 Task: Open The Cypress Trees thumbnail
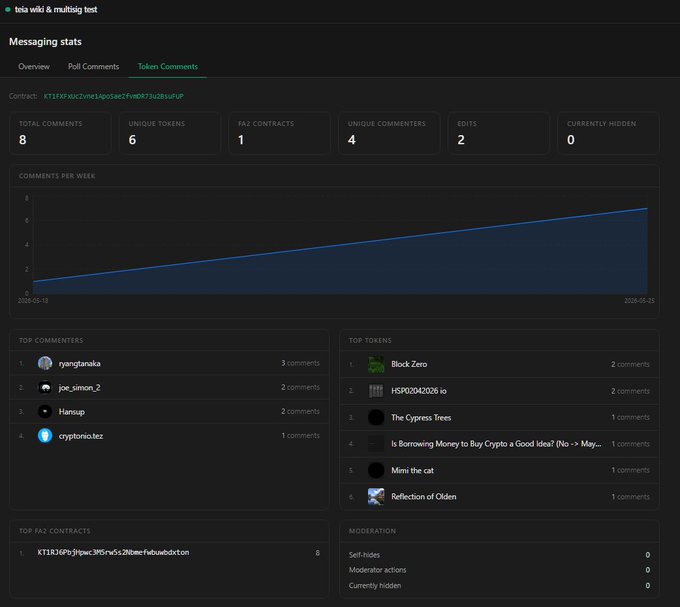[x=376, y=418]
